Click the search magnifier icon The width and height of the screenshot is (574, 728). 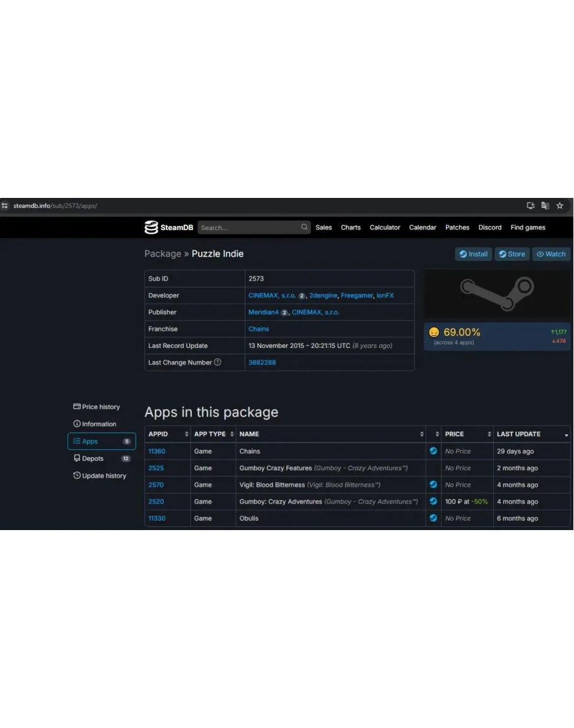pos(305,227)
